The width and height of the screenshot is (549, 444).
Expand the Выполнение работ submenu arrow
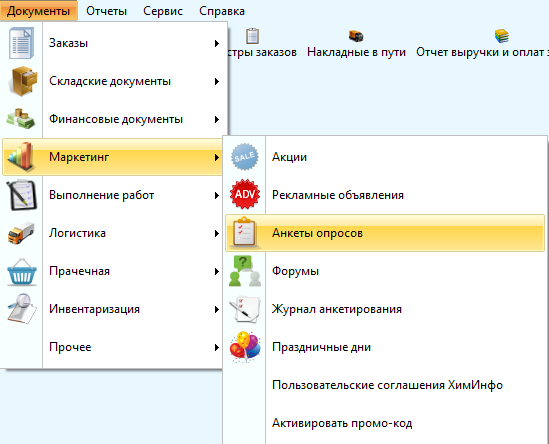(x=217, y=195)
